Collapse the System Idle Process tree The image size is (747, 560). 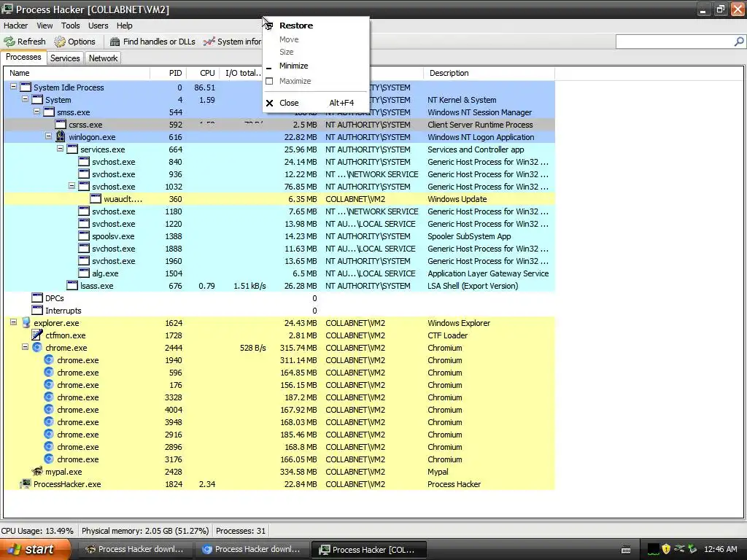[13, 87]
